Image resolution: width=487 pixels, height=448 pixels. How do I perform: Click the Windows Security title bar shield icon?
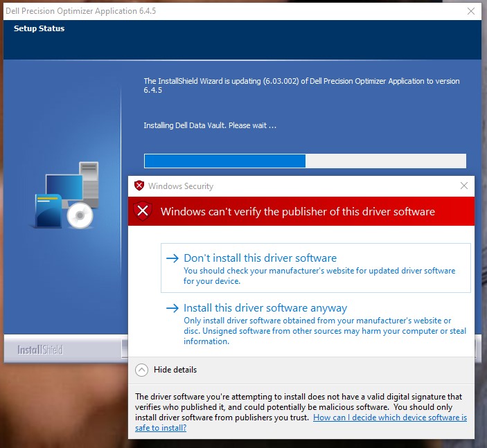[x=139, y=186]
